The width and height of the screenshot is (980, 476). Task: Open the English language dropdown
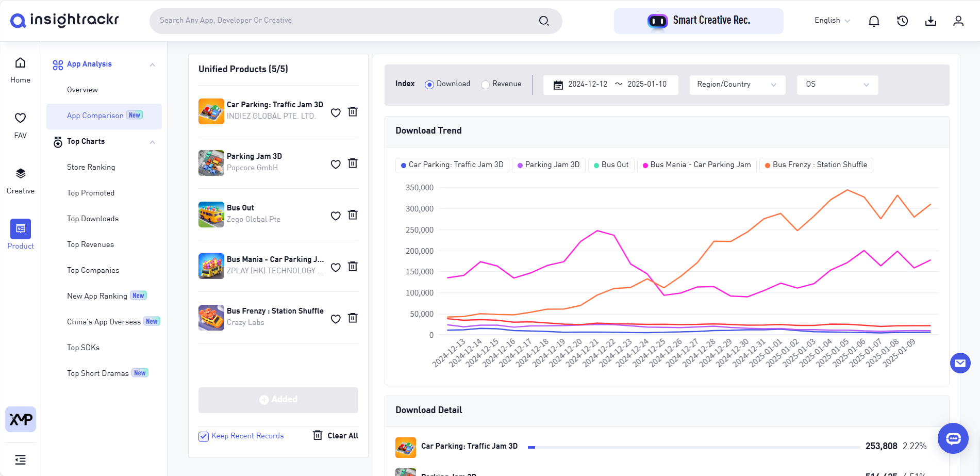(x=832, y=21)
